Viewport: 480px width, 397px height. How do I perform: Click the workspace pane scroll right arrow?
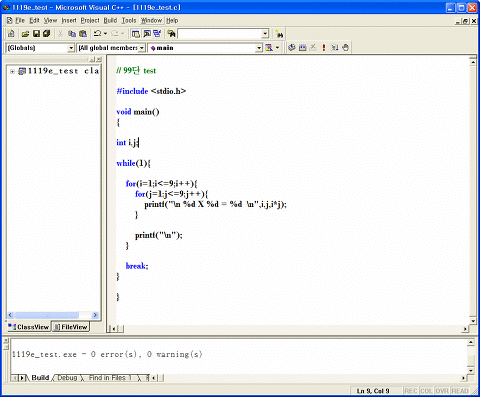click(x=95, y=315)
